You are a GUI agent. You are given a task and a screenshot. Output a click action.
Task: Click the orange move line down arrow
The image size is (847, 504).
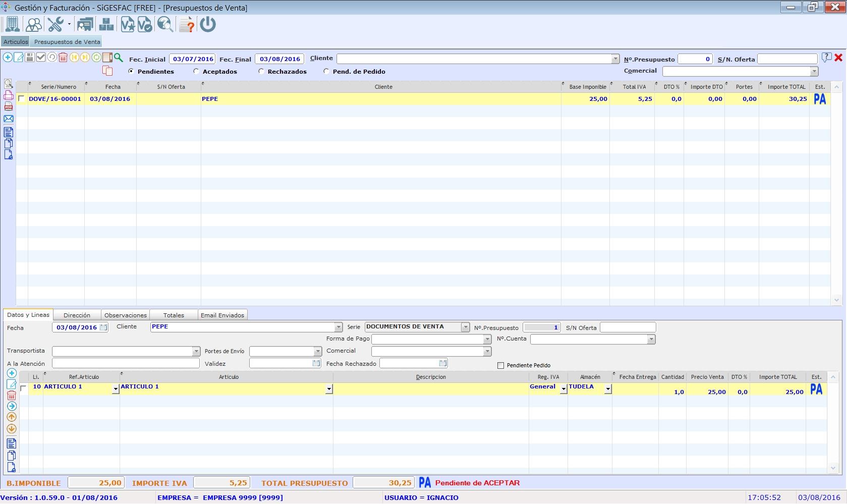12,429
